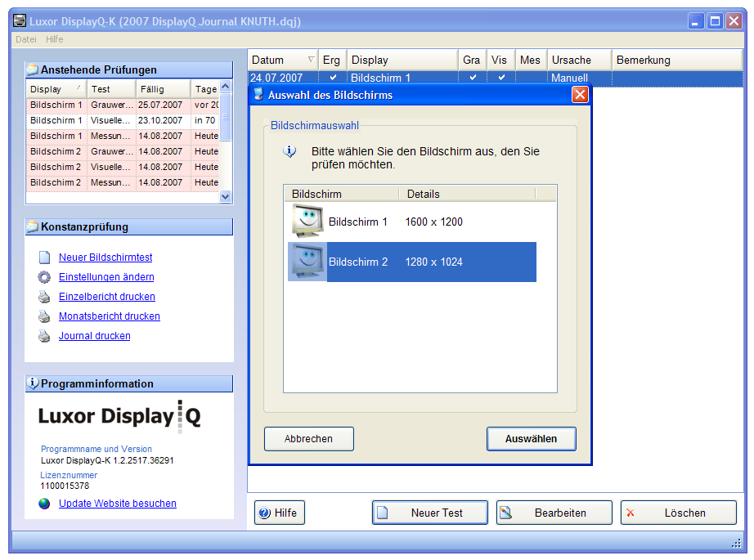Click the Mes column header
Image resolution: width=754 pixels, height=560 pixels.
point(531,60)
